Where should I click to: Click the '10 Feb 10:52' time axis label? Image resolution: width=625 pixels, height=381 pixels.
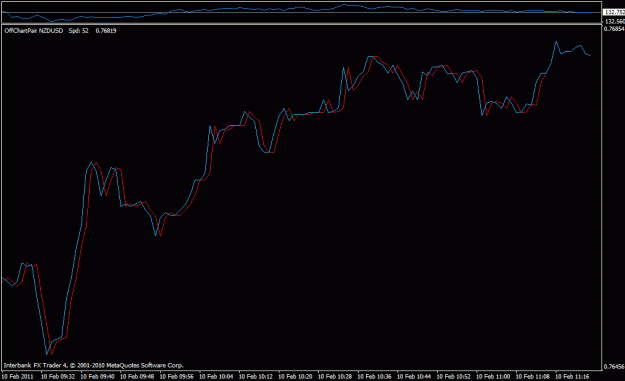tap(454, 377)
